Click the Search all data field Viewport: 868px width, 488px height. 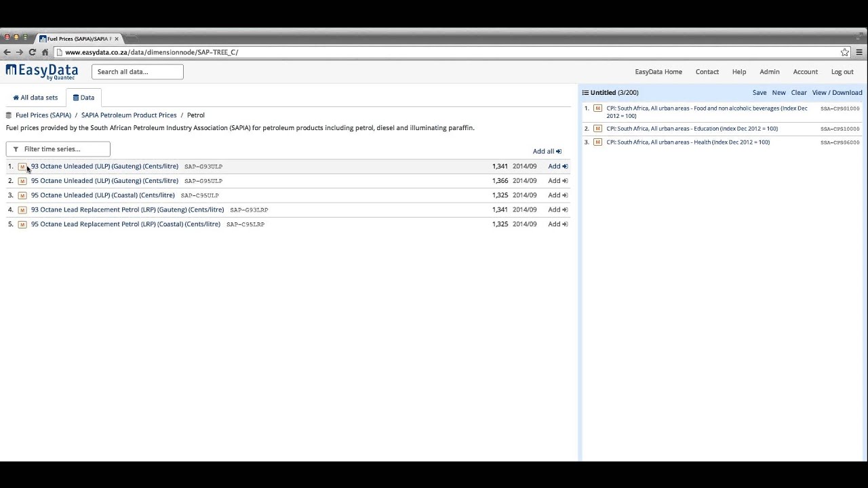click(138, 72)
